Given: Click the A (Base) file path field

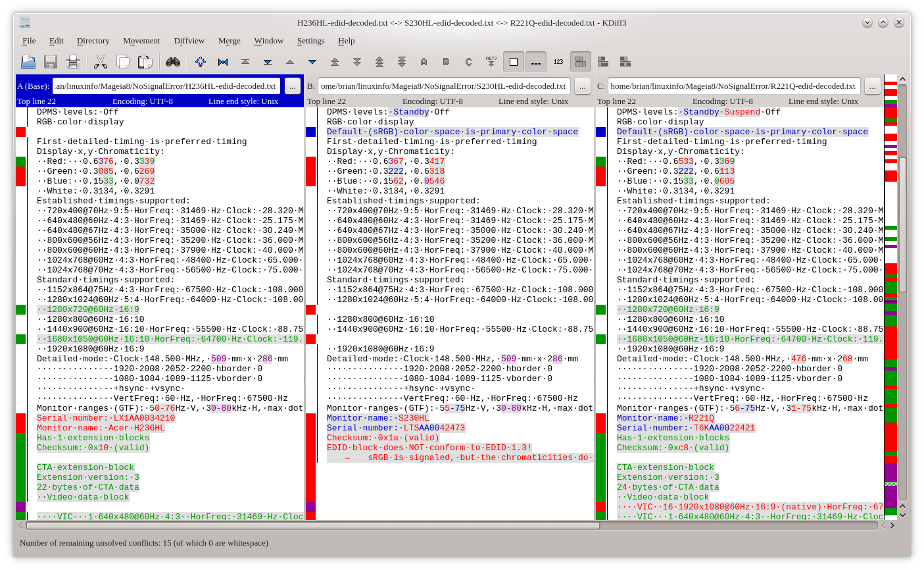Looking at the screenshot, I should (166, 86).
